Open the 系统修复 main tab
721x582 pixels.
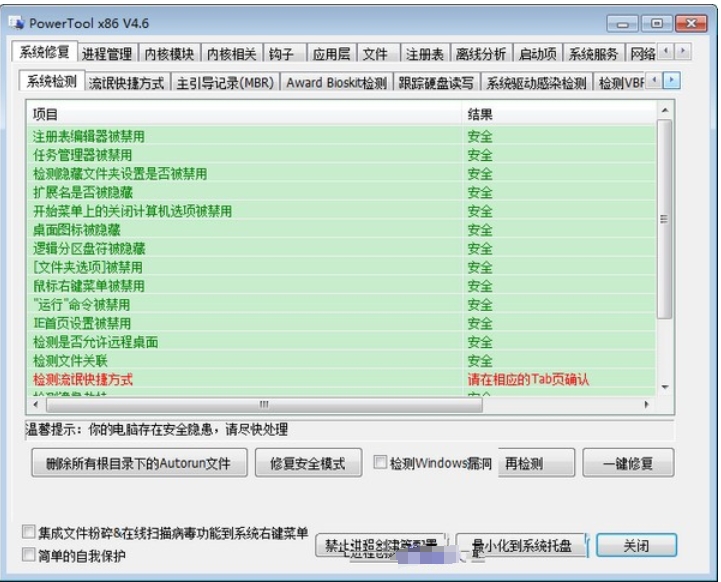pos(44,52)
